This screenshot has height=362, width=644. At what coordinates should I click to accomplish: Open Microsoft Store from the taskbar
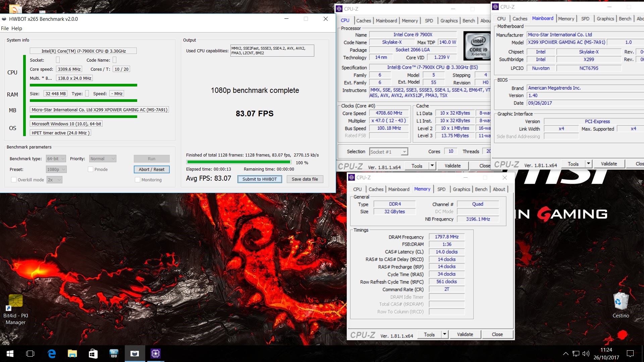tap(93, 354)
